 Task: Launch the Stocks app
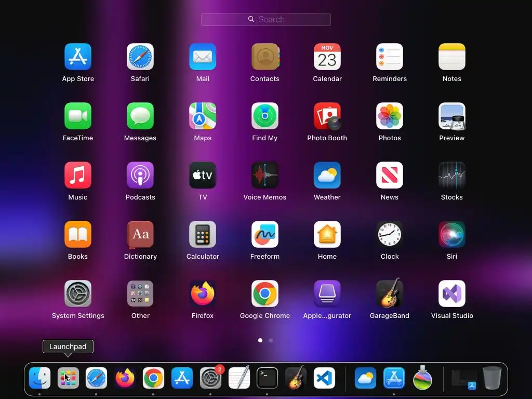452,175
